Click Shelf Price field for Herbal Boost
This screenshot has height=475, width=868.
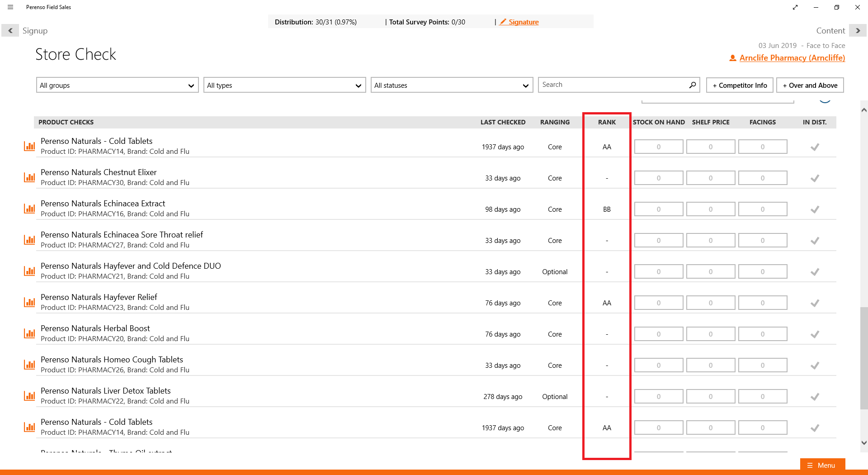click(711, 334)
